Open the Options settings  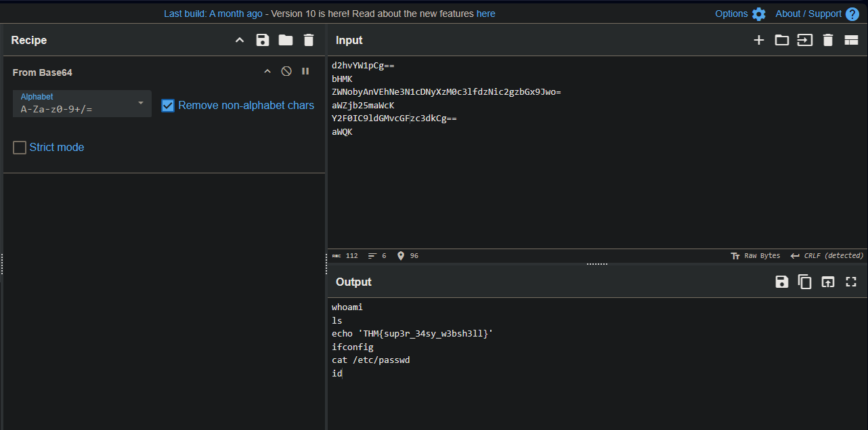(740, 14)
